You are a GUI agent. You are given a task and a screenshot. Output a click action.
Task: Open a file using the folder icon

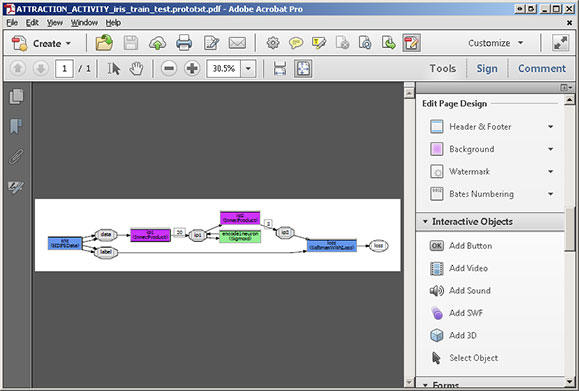coord(104,43)
